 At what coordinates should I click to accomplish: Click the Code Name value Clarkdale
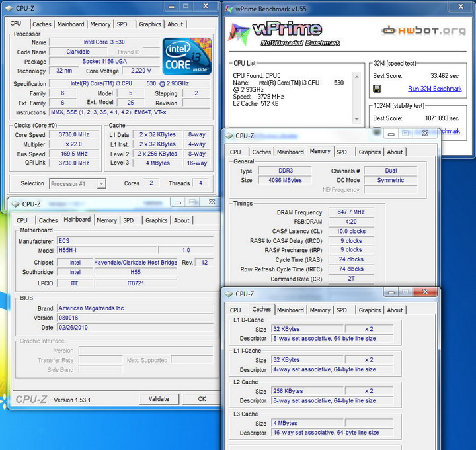78,52
